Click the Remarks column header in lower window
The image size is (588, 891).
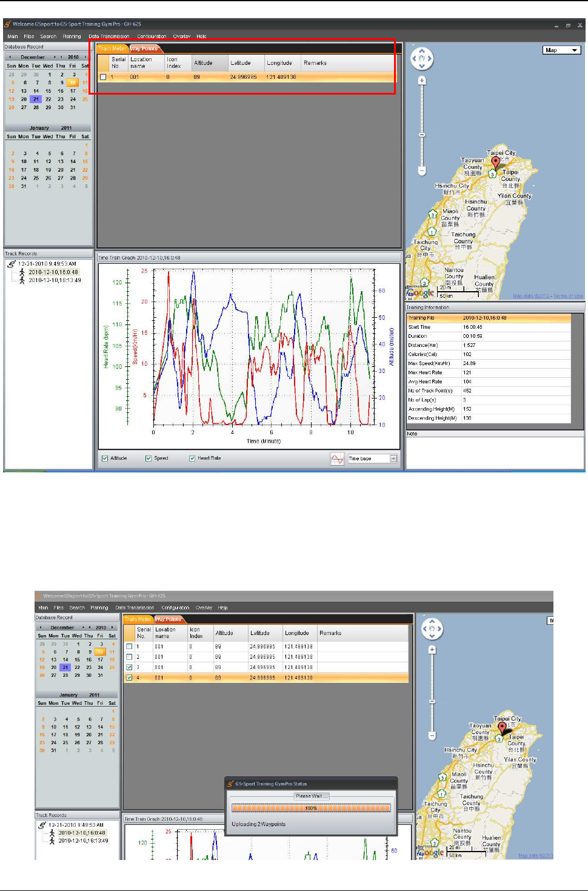tap(363, 633)
